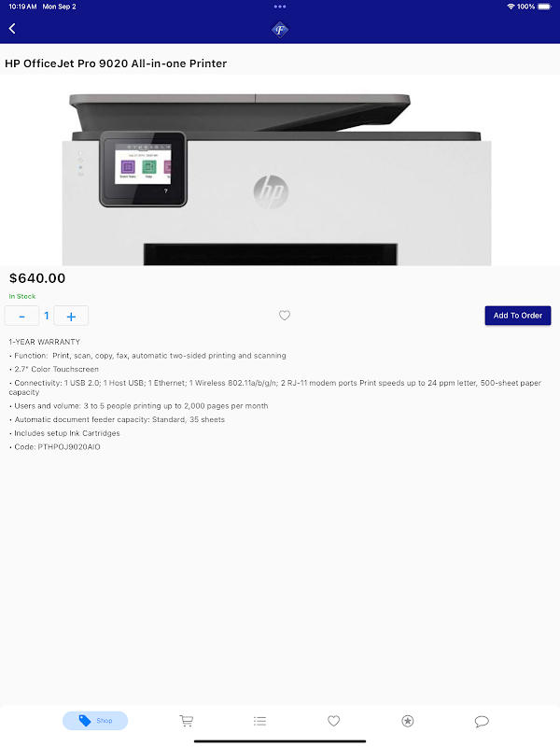560x747 pixels.
Task: Toggle the heart favorite beside quantity
Action: (x=285, y=316)
